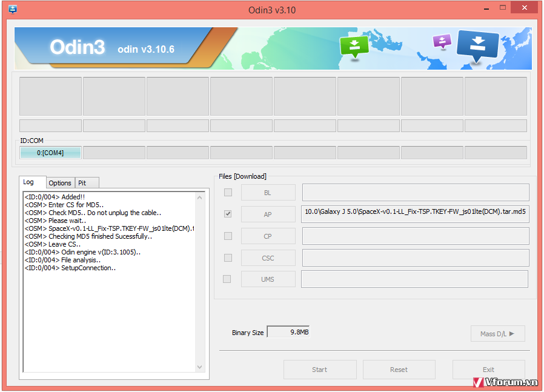This screenshot has height=392, width=544.
Task: Click log line 'Please wait..'
Action: coord(56,221)
